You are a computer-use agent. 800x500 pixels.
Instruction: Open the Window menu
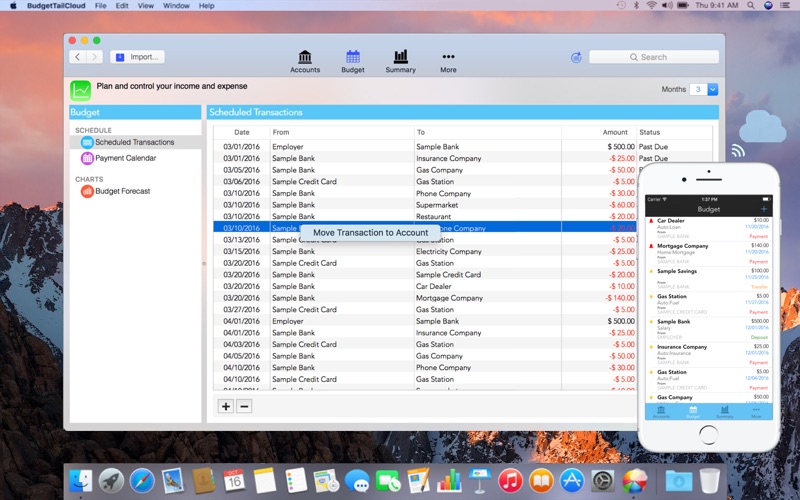(x=176, y=6)
